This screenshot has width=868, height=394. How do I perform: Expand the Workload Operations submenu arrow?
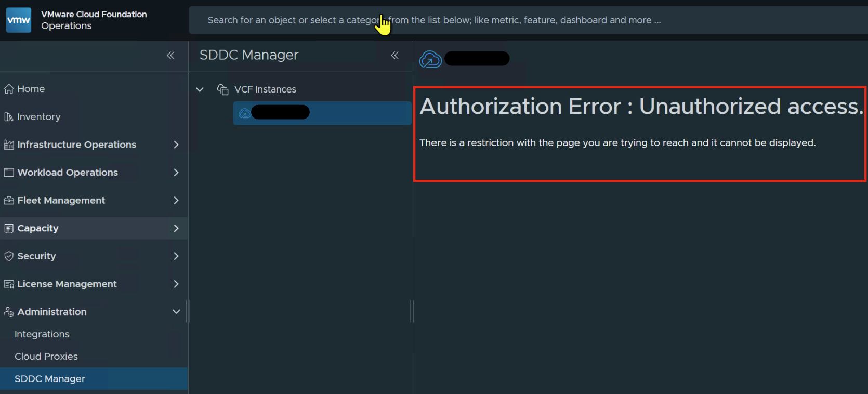176,173
